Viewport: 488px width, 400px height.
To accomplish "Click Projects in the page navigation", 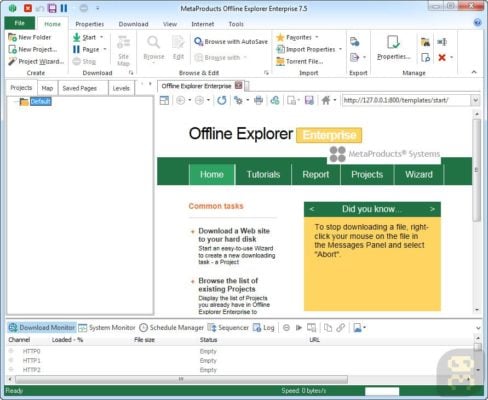I will [367, 174].
